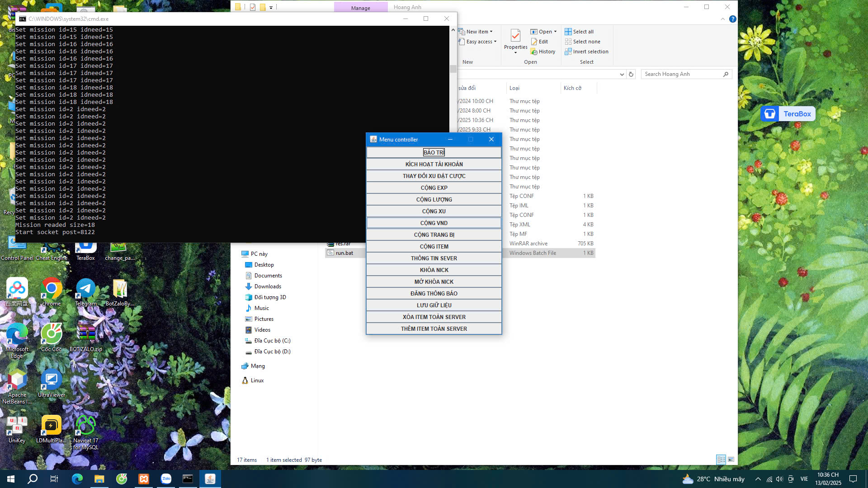The width and height of the screenshot is (868, 488).
Task: Select the Apache NetBeans desktop icon
Action: pyautogui.click(x=17, y=387)
